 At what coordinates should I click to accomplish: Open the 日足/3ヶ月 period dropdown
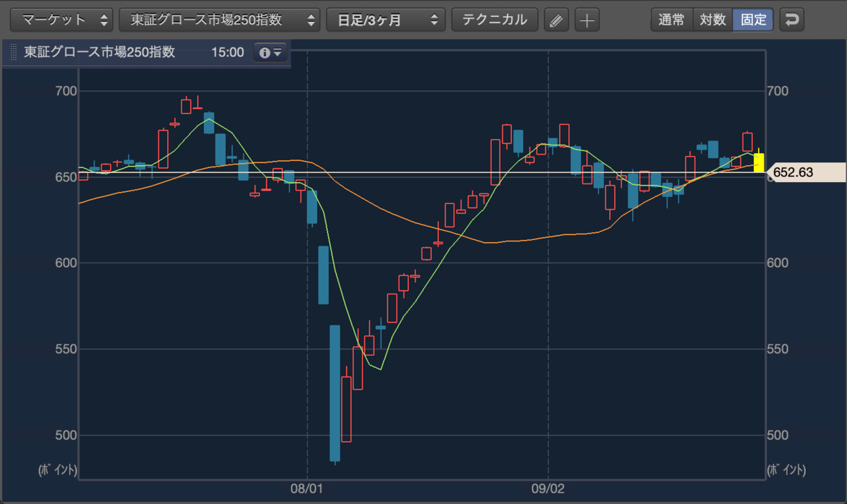385,20
